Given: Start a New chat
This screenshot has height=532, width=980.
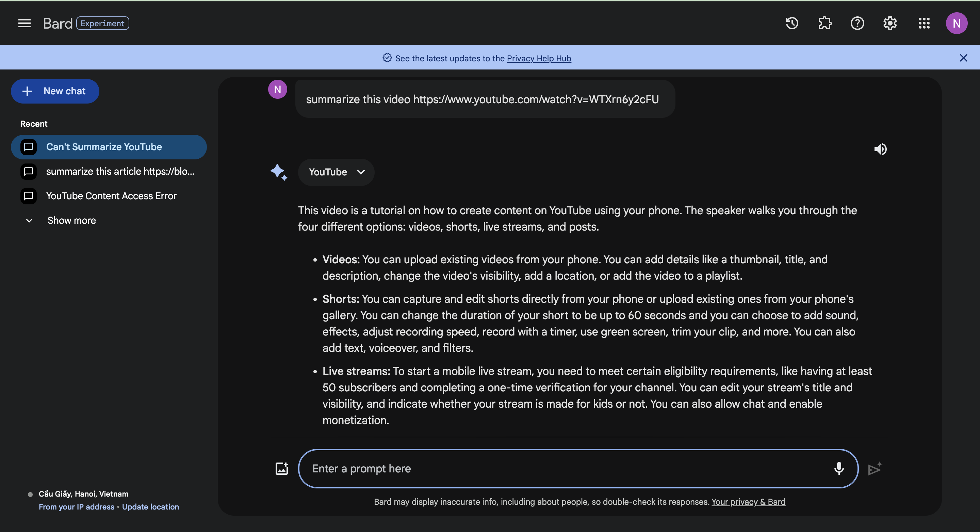Looking at the screenshot, I should (55, 91).
